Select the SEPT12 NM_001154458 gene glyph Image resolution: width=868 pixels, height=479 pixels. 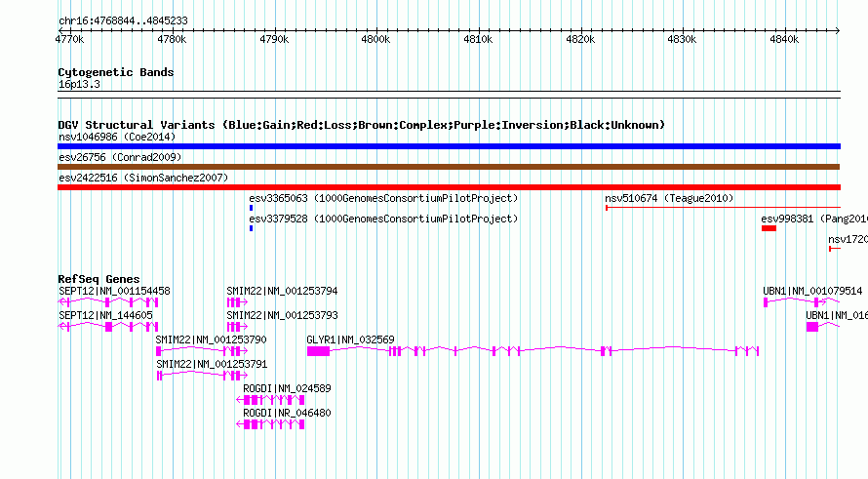(x=108, y=302)
